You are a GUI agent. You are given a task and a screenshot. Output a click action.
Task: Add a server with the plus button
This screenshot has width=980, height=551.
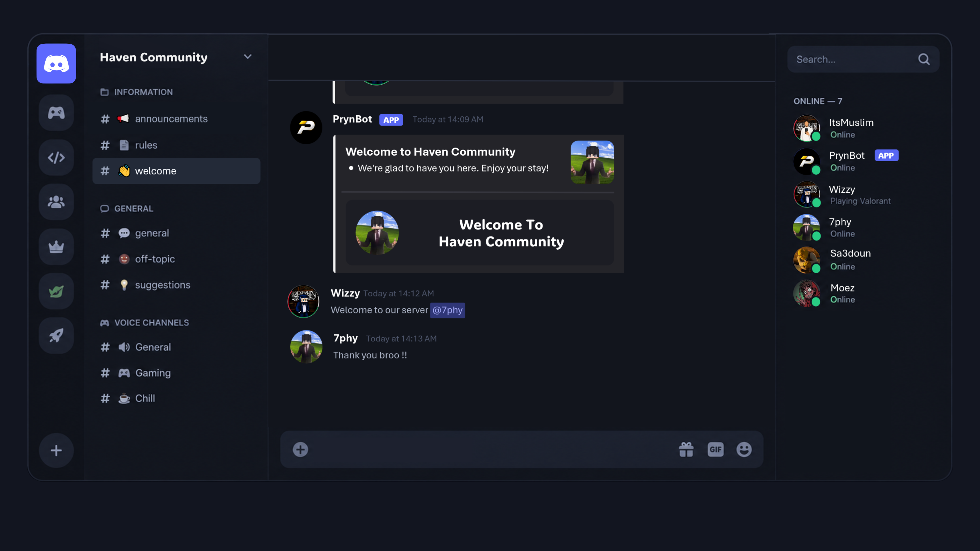pyautogui.click(x=56, y=451)
